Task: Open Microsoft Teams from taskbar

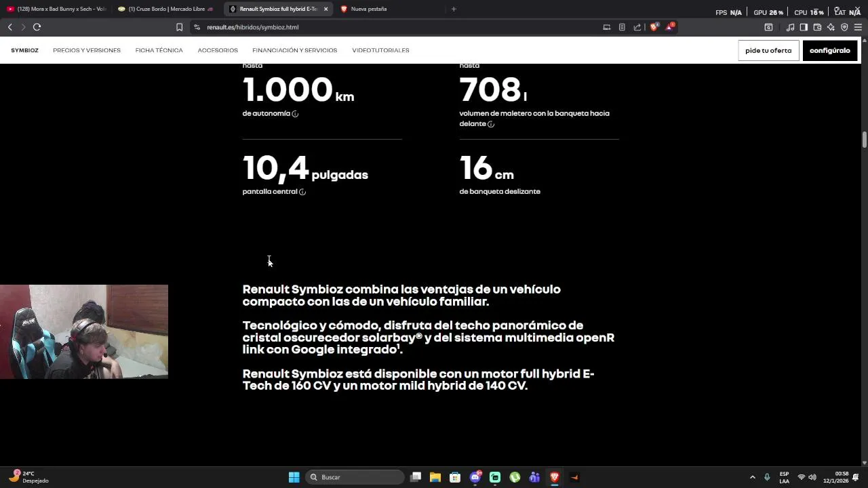Action: (534, 477)
